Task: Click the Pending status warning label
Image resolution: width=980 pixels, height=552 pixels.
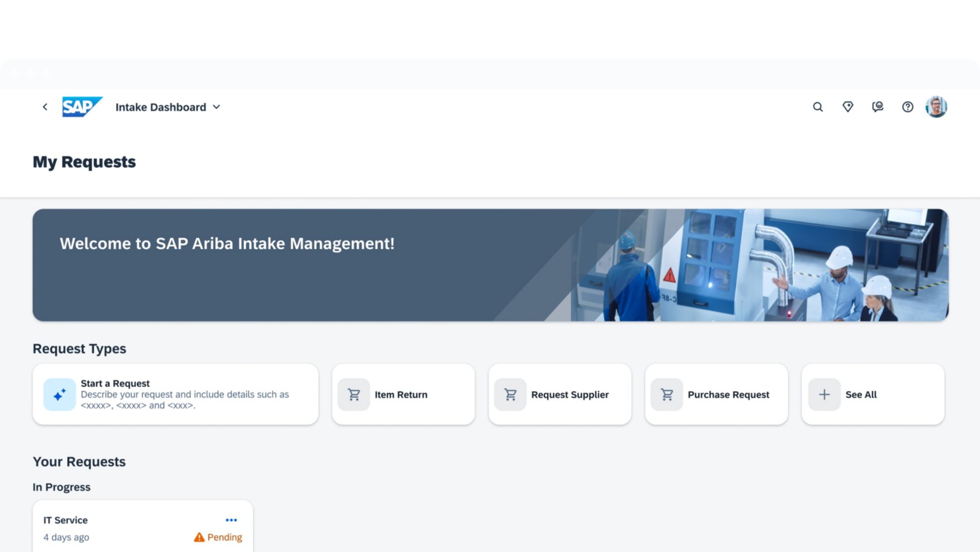Action: coord(218,537)
